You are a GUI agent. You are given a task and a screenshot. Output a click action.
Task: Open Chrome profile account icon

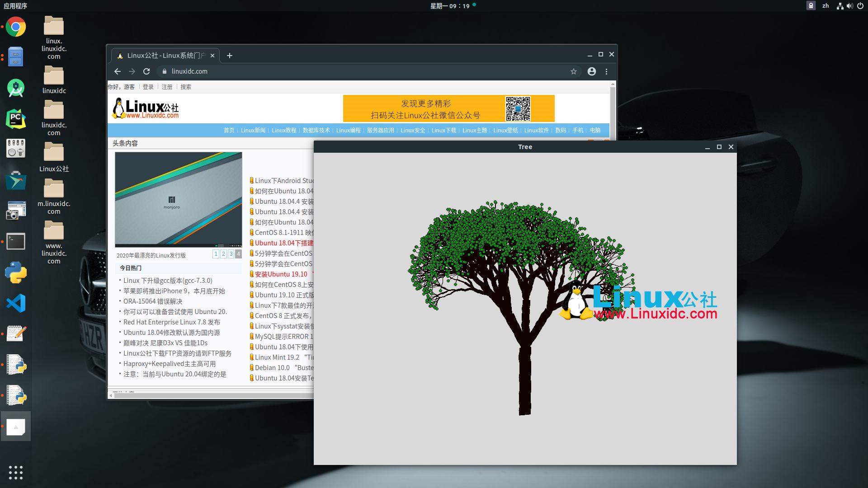tap(592, 71)
